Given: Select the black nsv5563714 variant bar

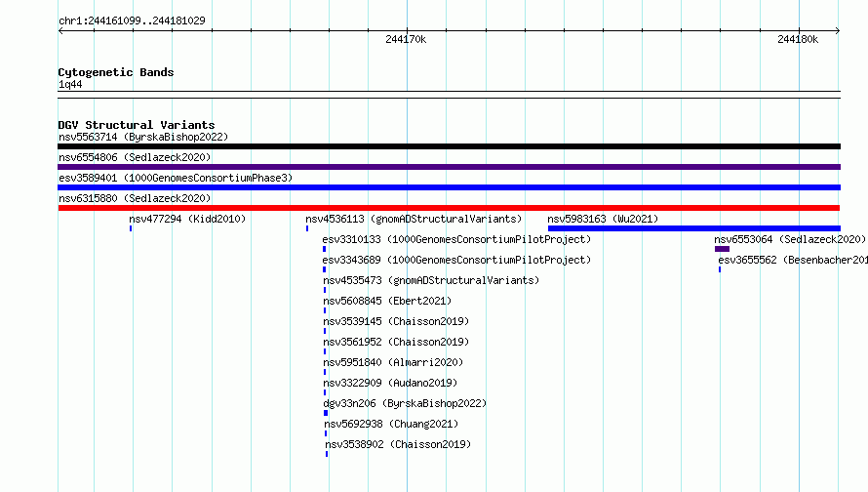Looking at the screenshot, I should tap(449, 146).
